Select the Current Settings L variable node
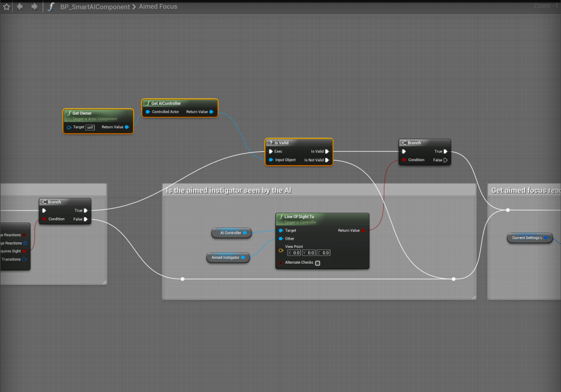The width and height of the screenshot is (561, 392). coord(526,238)
